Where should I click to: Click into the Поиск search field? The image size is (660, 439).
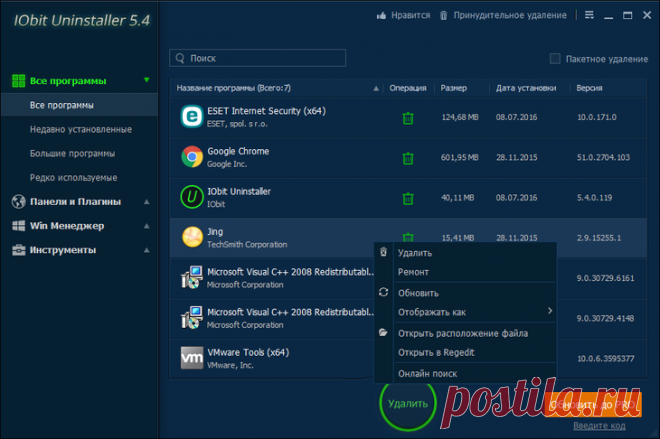point(258,58)
